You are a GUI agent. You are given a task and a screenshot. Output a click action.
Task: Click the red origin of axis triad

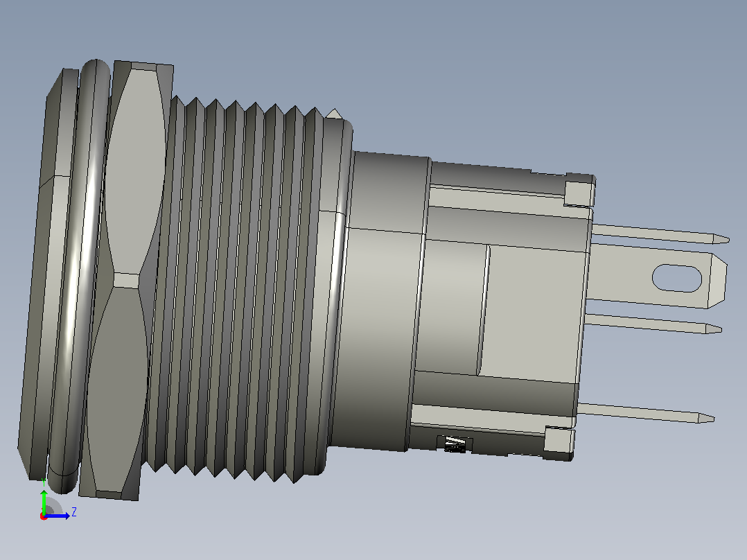coord(44,517)
